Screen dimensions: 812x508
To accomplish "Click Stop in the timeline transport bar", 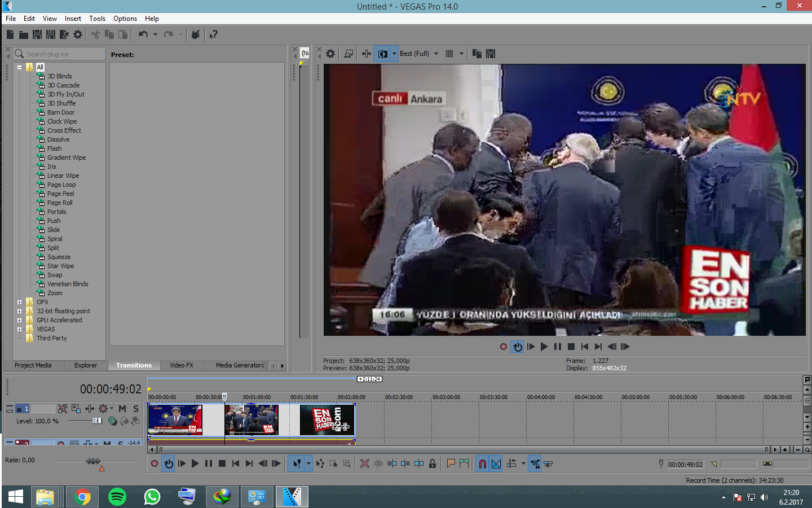I will [x=222, y=463].
